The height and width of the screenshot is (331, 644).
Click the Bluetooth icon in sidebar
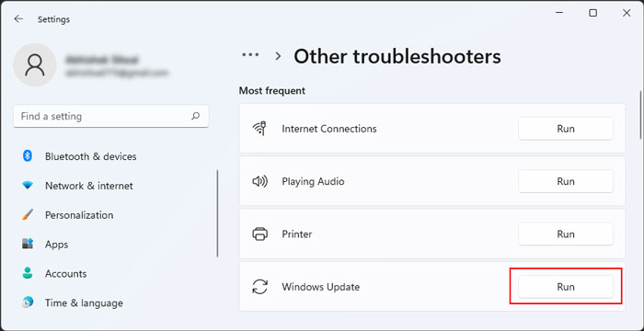28,156
